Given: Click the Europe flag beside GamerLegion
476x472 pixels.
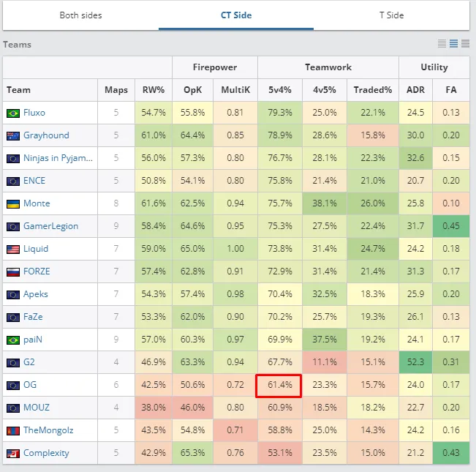Looking at the screenshot, I should [13, 227].
